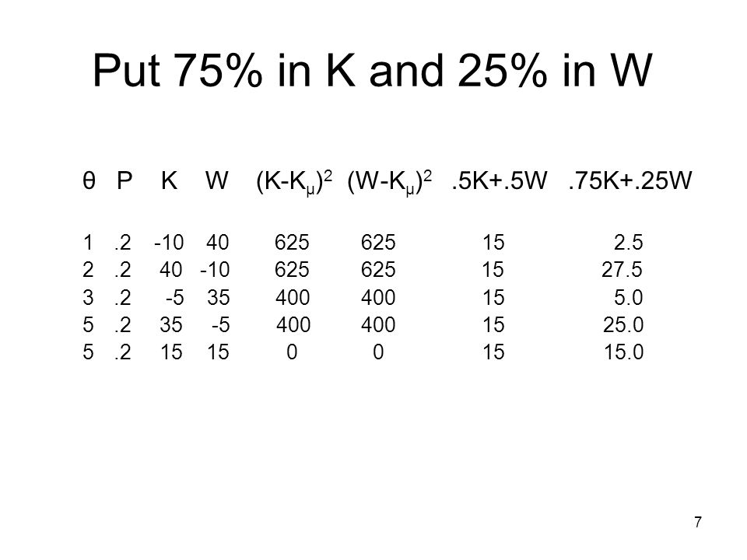747x560 pixels.
Task: Click the slide title 'Put 75% in K and 25% in W'
Action: (372, 71)
